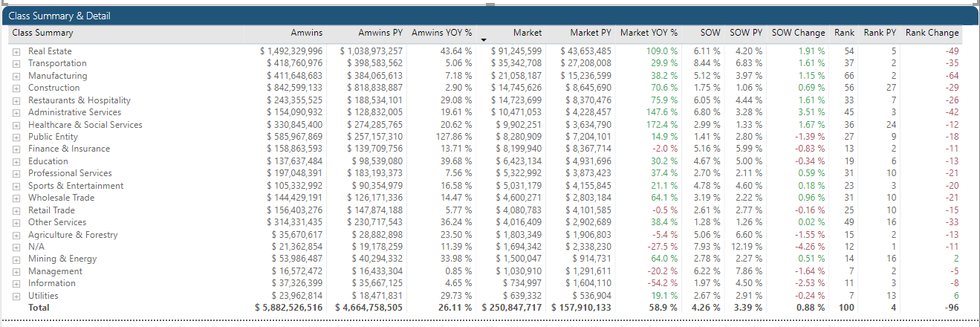Select Information Market YOY -54.2 %
The height and width of the screenshot is (327, 980).
[663, 284]
